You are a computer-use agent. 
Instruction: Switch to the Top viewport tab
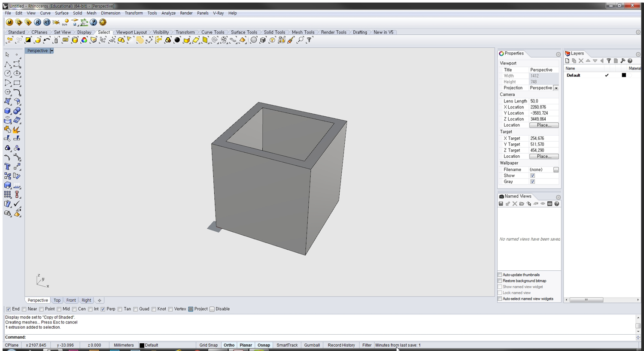tap(57, 300)
